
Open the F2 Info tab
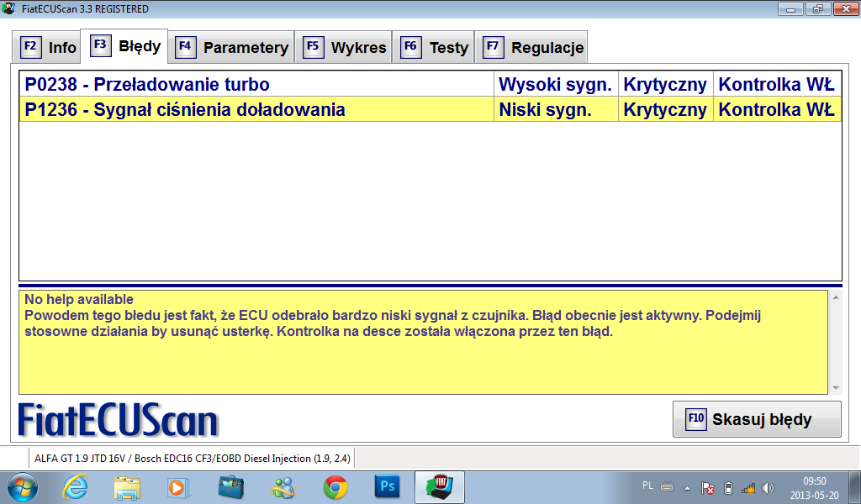pyautogui.click(x=47, y=47)
